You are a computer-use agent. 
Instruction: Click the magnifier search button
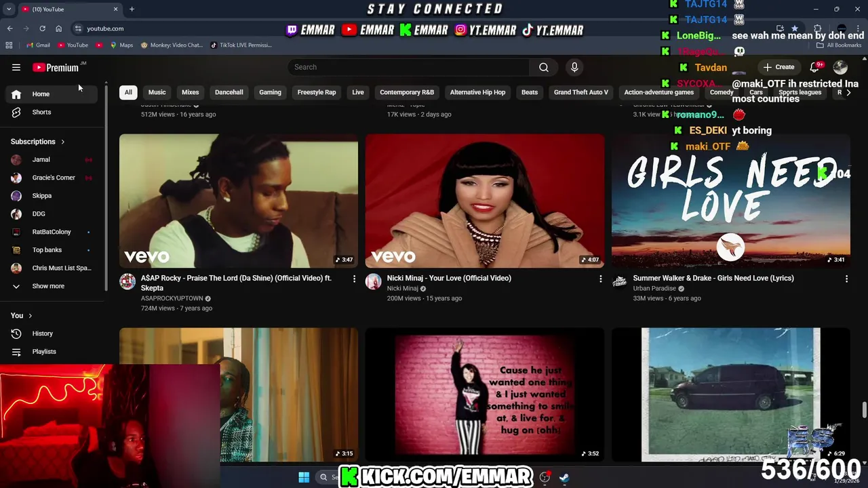[544, 67]
